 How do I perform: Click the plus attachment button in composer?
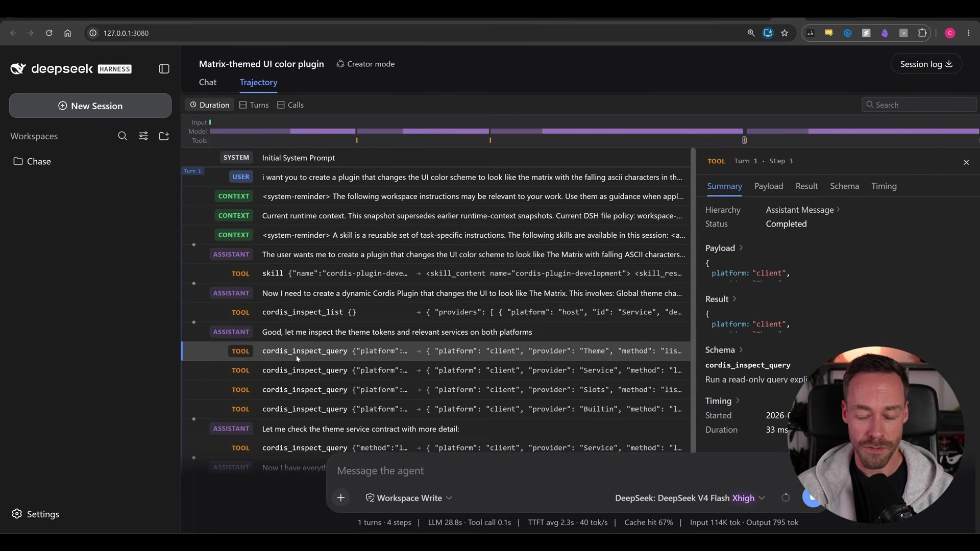tap(341, 498)
